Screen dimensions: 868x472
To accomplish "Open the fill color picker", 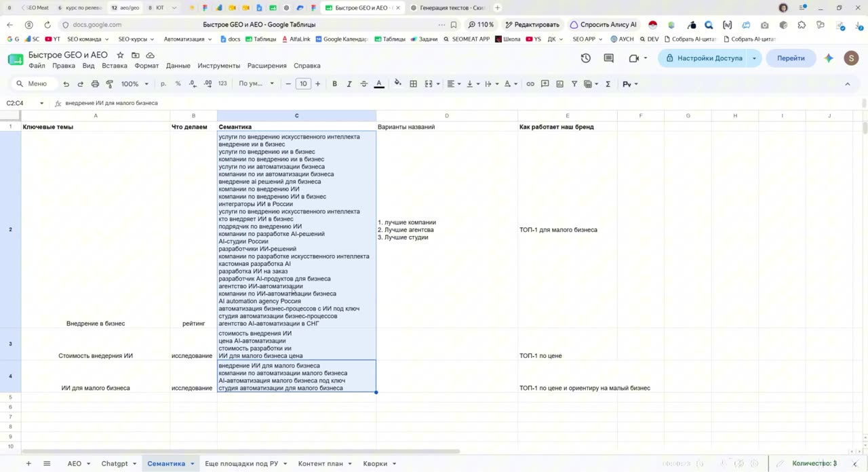I will tap(397, 84).
